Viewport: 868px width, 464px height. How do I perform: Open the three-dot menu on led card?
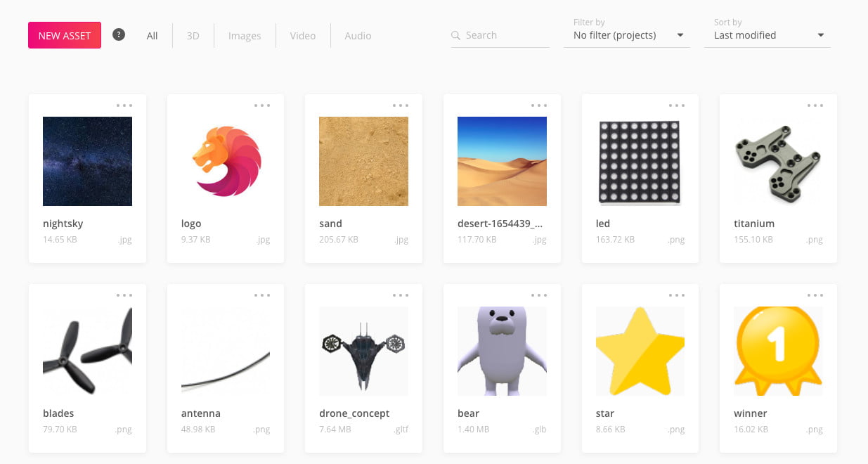tap(677, 105)
